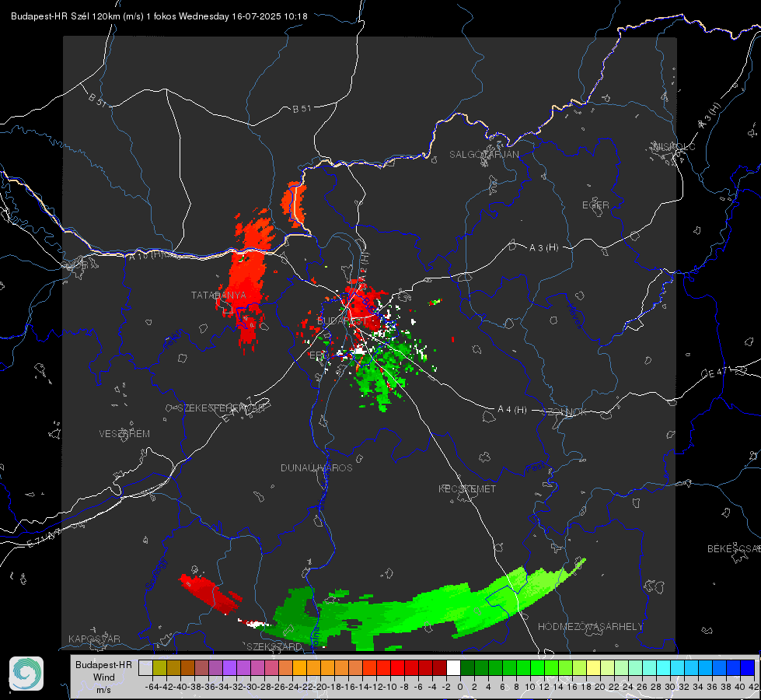Click the DUNAUJVAROS city label
Image resolution: width=761 pixels, height=700 pixels.
[316, 467]
